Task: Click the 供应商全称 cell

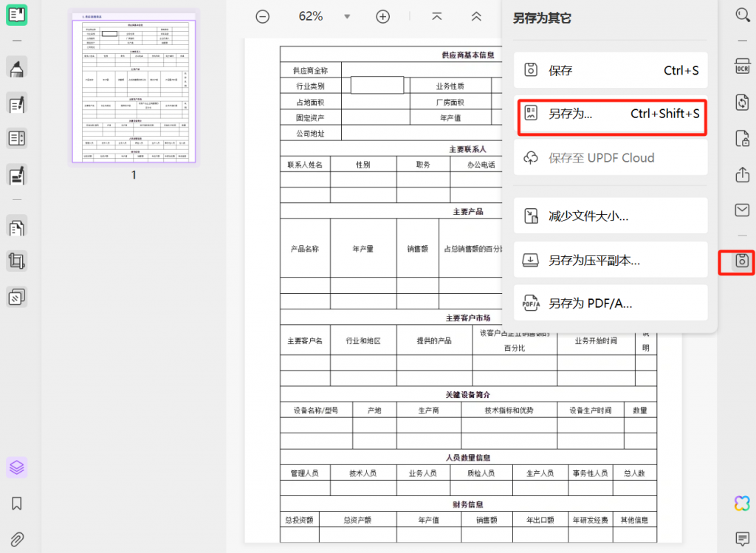Action: [x=311, y=70]
